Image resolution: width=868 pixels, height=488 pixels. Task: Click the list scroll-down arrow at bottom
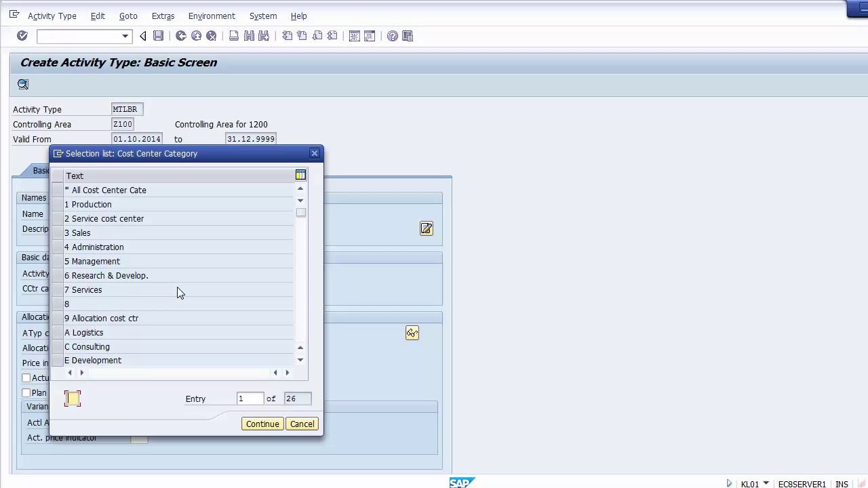click(x=300, y=360)
